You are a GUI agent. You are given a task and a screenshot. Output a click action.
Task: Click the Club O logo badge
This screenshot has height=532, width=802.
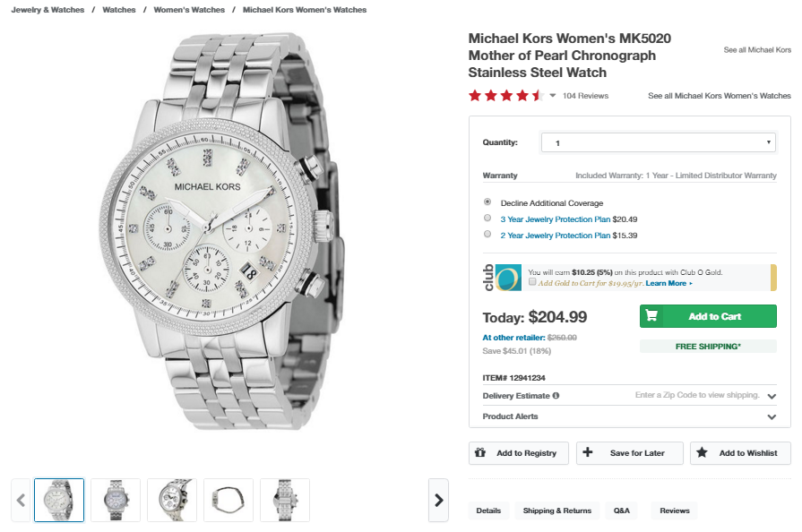(501, 277)
